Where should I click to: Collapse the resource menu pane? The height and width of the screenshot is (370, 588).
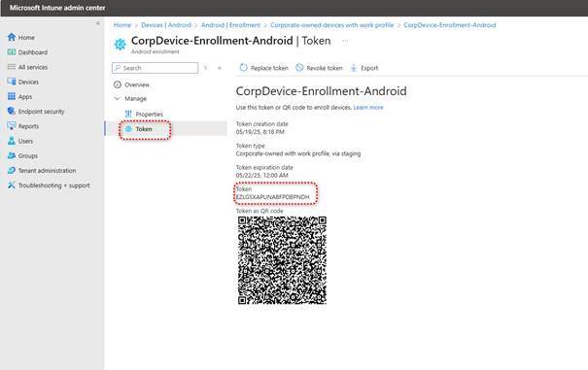pyautogui.click(x=220, y=68)
